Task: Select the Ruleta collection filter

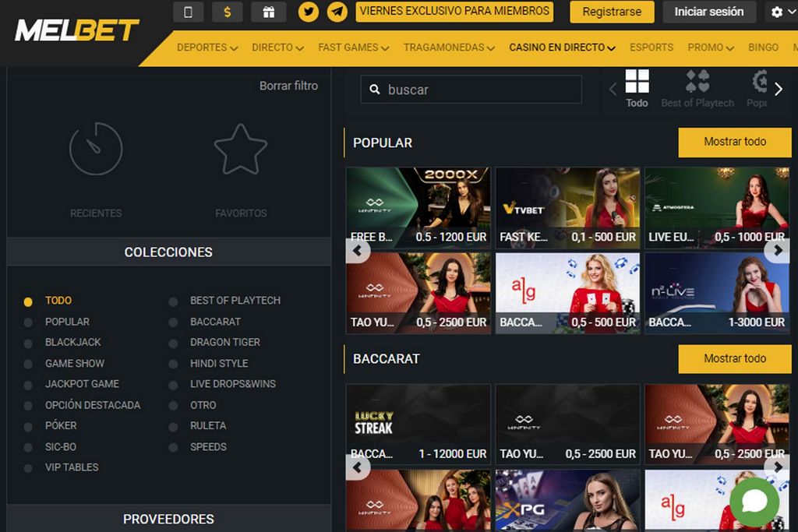Action: click(208, 425)
